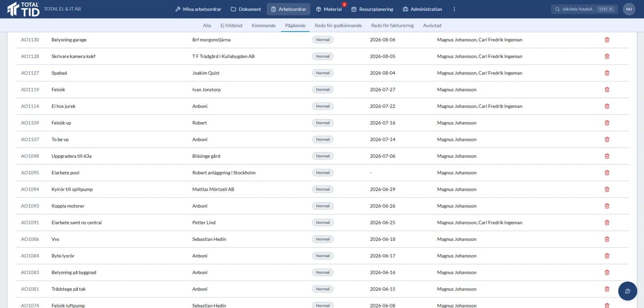
Task: Delete work order AO1128
Action: [x=607, y=56]
